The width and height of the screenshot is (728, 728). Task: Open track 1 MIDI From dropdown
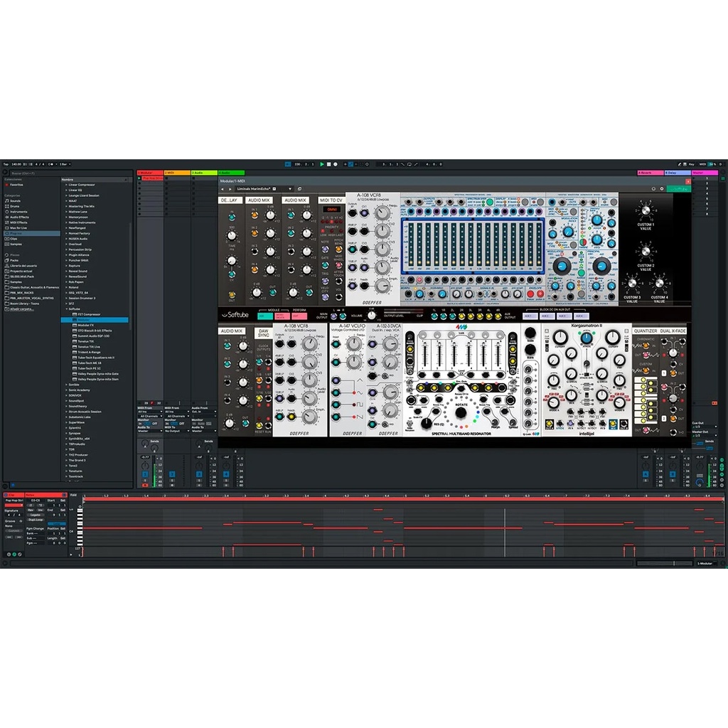[x=150, y=412]
